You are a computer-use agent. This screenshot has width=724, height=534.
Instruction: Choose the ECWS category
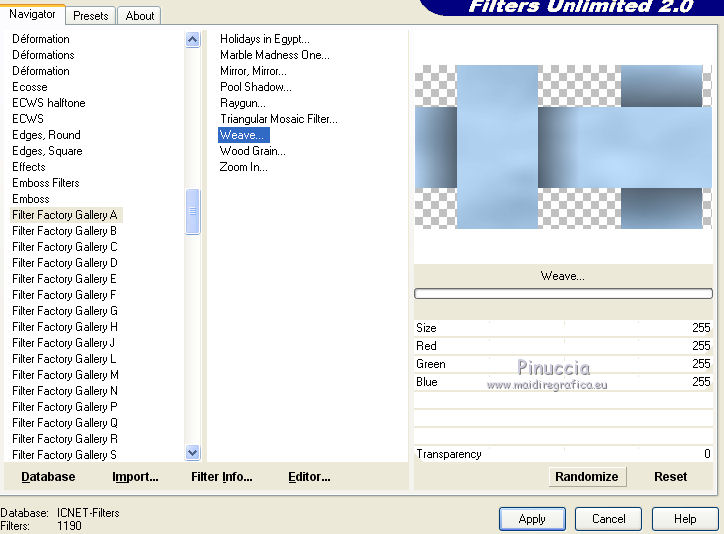click(x=28, y=119)
